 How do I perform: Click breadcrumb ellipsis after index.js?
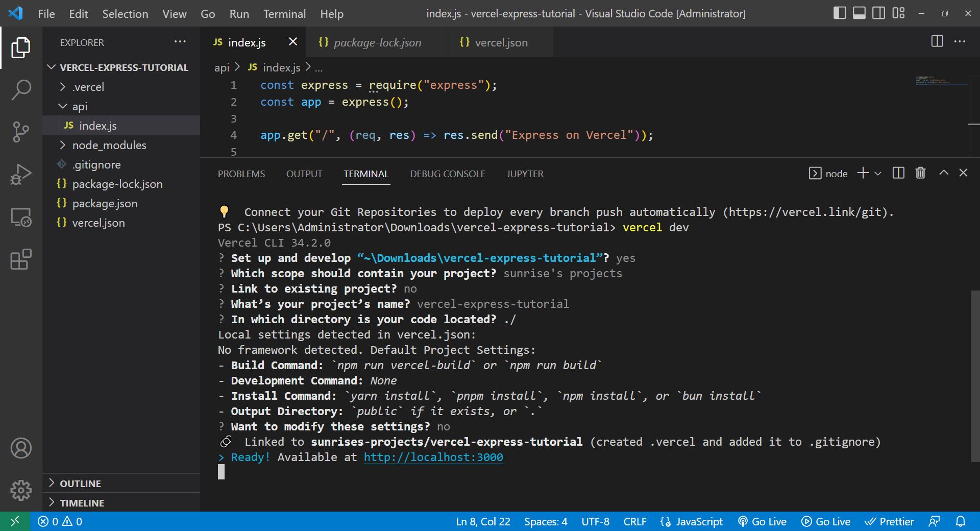318,67
